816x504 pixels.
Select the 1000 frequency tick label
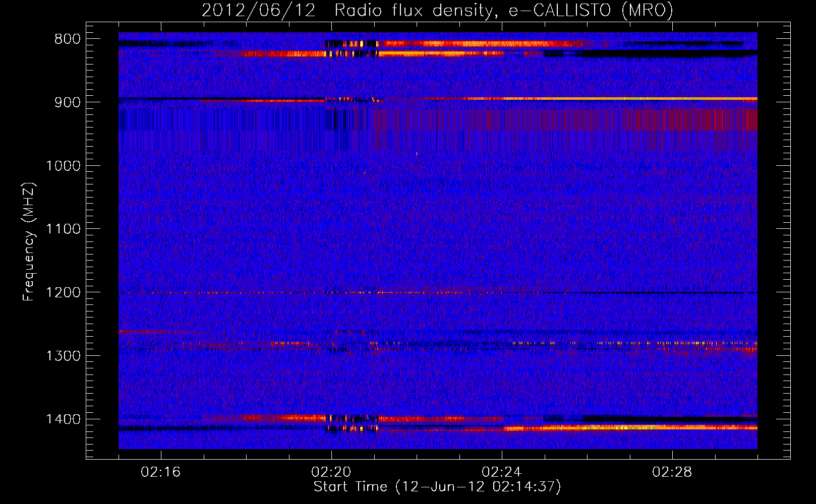[x=63, y=166]
